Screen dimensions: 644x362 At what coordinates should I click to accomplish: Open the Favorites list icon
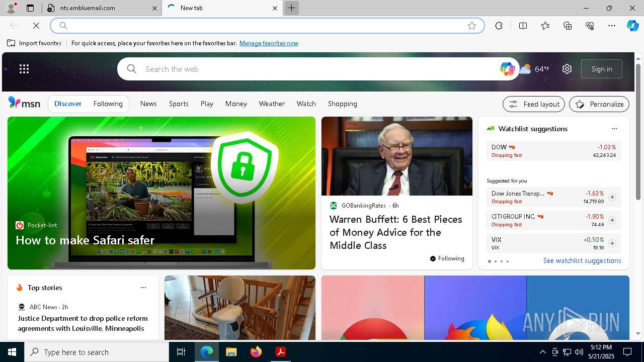coord(545,26)
